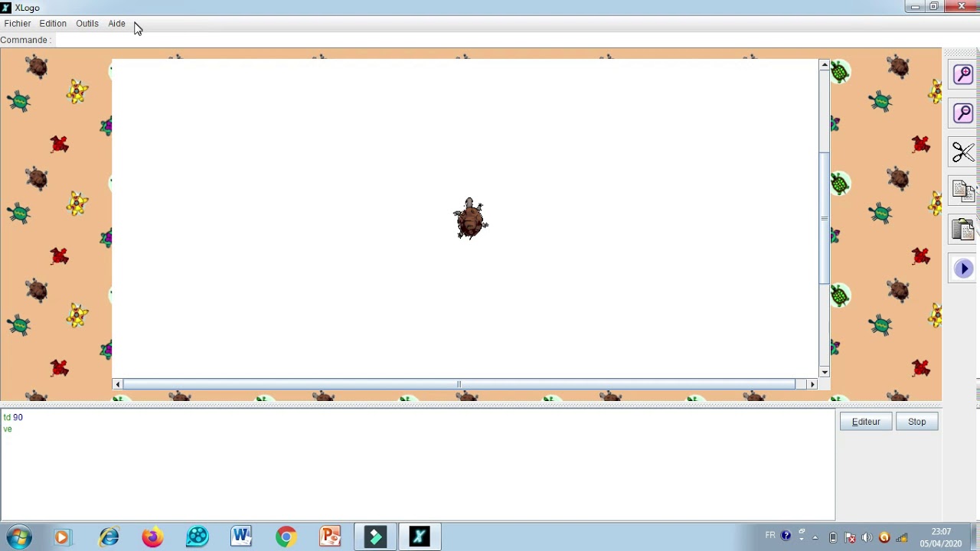This screenshot has width=980, height=551.
Task: Open the Edition menu
Action: (x=53, y=24)
